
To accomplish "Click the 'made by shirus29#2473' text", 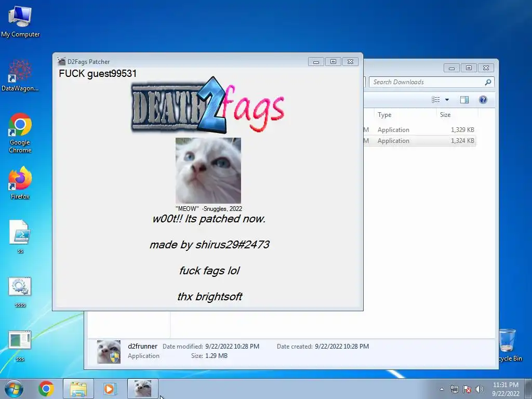I will (x=209, y=245).
